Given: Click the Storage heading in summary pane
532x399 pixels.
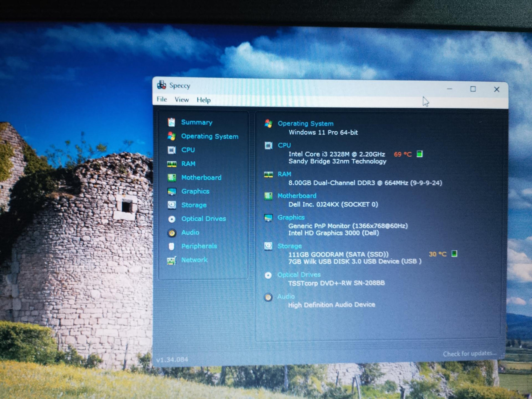Looking at the screenshot, I should (x=290, y=246).
